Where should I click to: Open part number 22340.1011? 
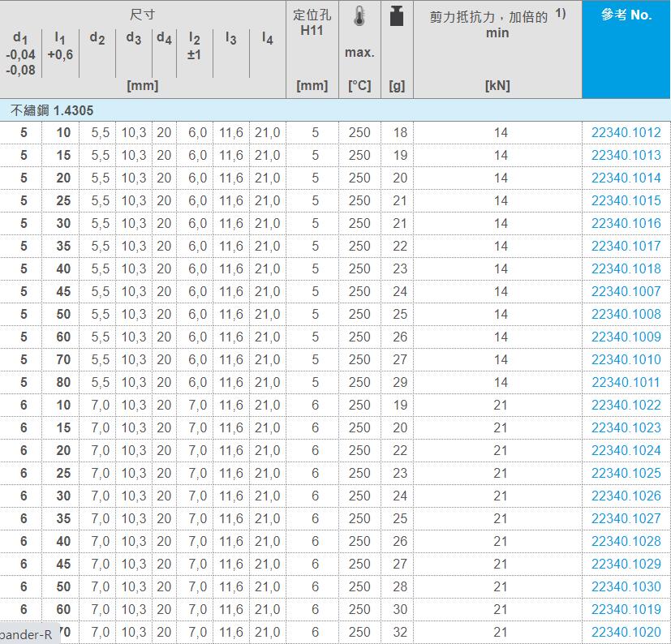626,383
